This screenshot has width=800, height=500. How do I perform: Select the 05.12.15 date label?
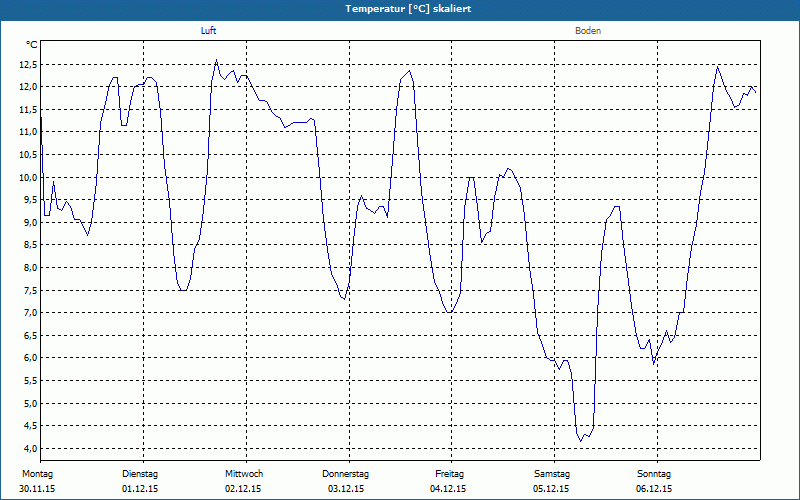[x=551, y=489]
